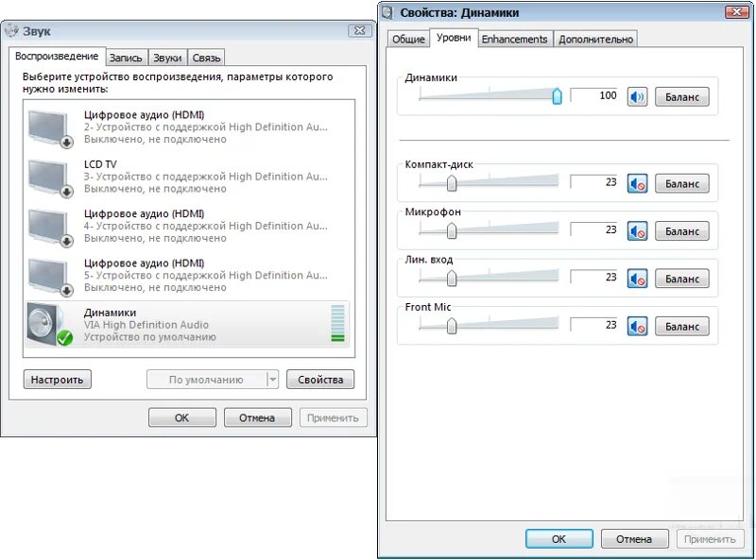Image resolution: width=756 pixels, height=560 pixels.
Task: Open Баланс for Front Mic
Action: click(682, 326)
